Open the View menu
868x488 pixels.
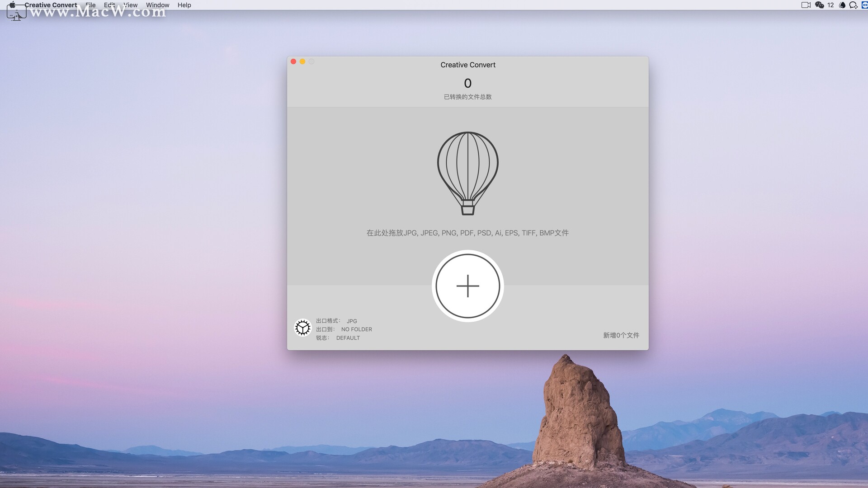[x=130, y=5]
